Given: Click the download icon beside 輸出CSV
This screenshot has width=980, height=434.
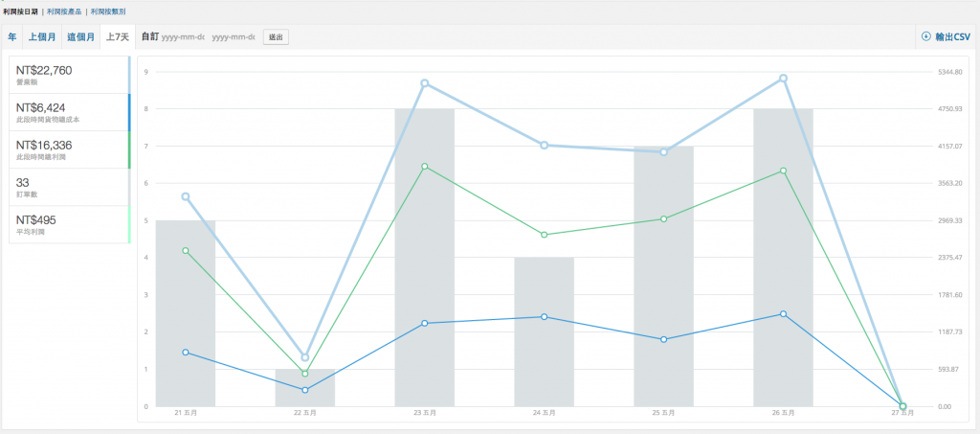Looking at the screenshot, I should click(926, 37).
